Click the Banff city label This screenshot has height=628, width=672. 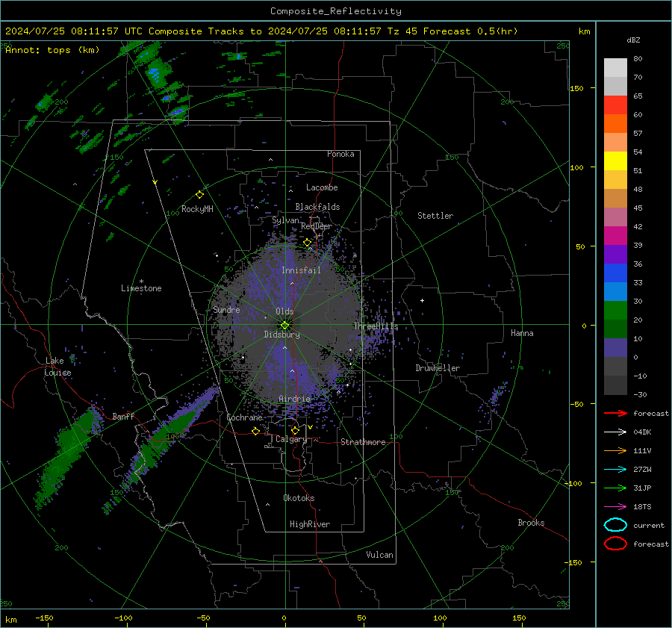pyautogui.click(x=123, y=416)
